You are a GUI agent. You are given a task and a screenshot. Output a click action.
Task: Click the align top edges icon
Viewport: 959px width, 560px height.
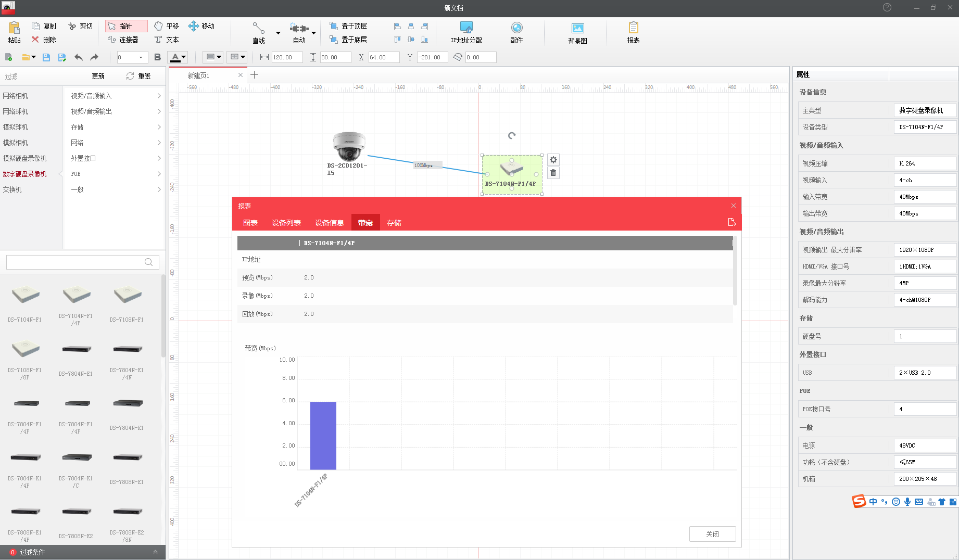click(x=397, y=40)
